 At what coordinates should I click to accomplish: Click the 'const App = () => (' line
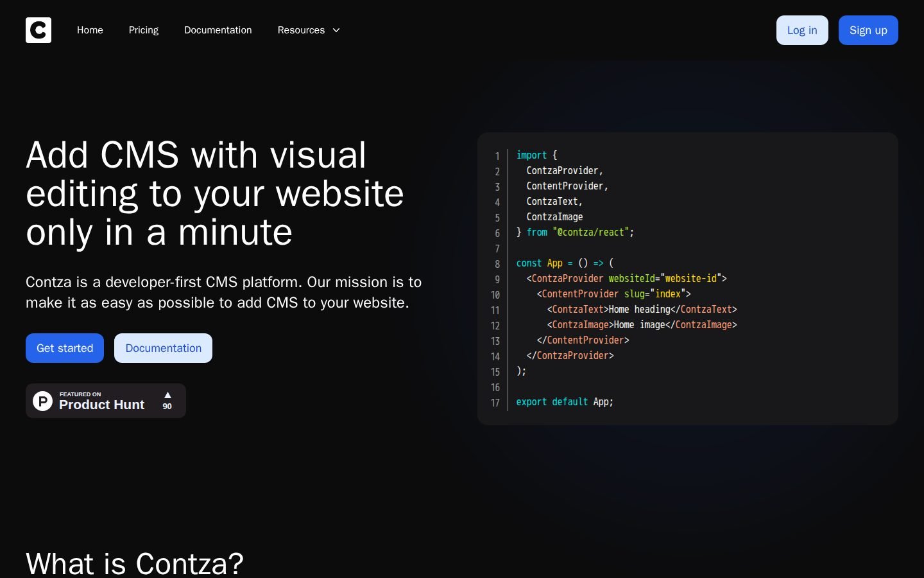pyautogui.click(x=565, y=263)
